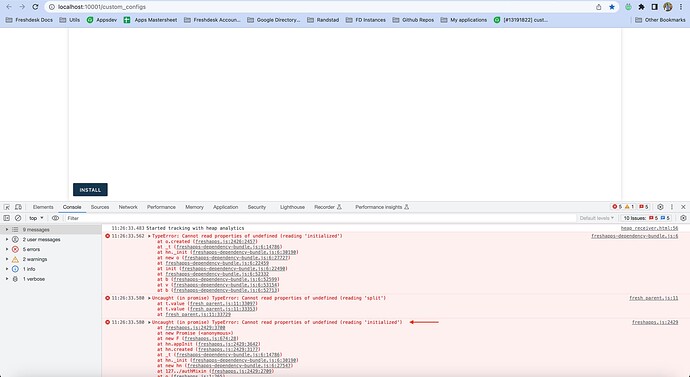Switch to the Memory tab
The height and width of the screenshot is (377, 690).
[194, 207]
